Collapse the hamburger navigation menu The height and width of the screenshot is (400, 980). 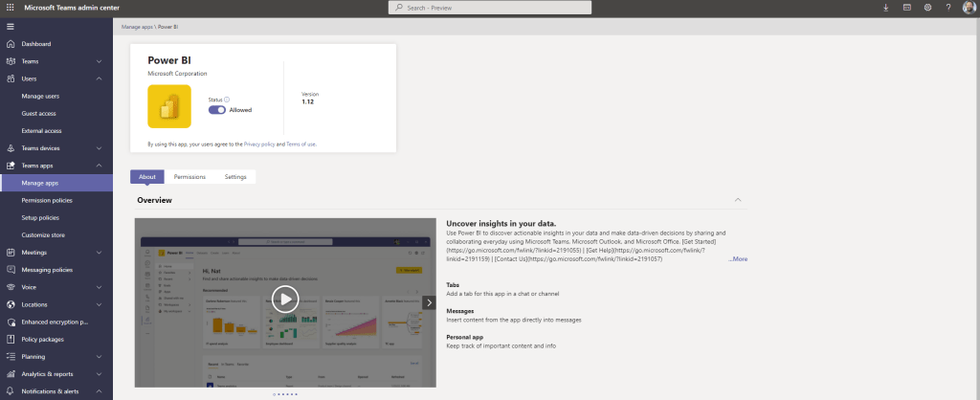tap(10, 26)
